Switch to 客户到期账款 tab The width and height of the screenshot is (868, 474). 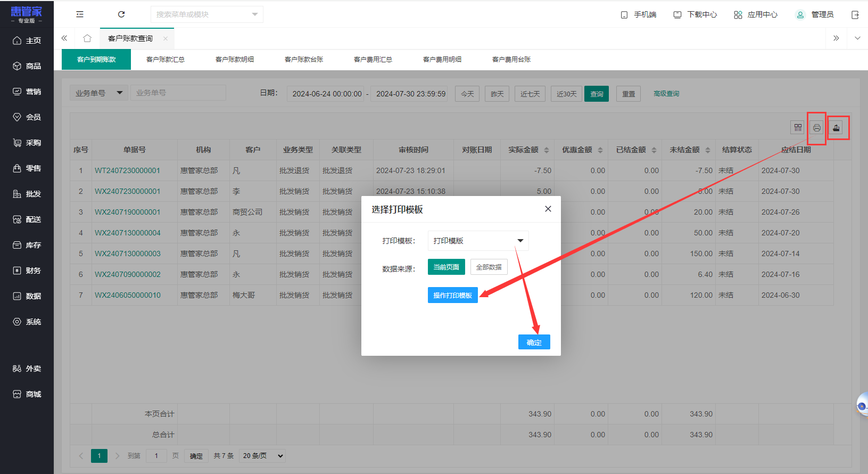click(96, 59)
